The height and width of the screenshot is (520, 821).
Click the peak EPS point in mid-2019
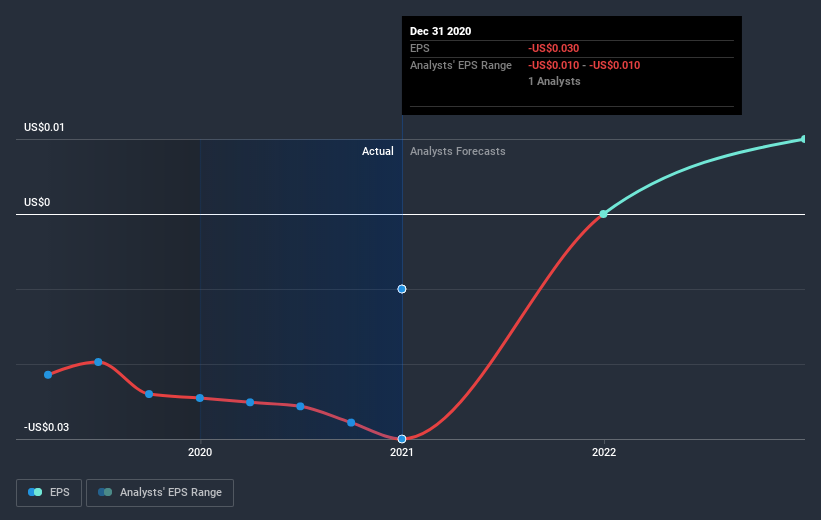point(98,362)
